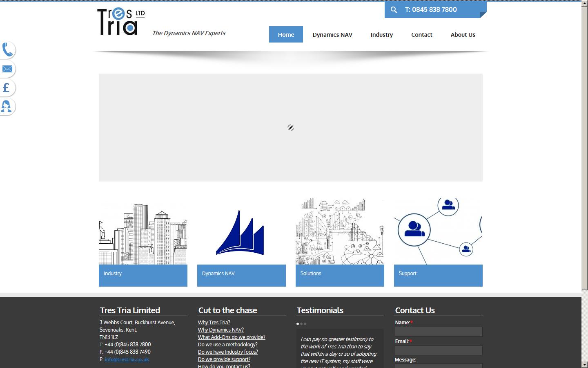This screenshot has width=588, height=368.
Task: Open search via the magnifier icon in header
Action: click(x=394, y=9)
